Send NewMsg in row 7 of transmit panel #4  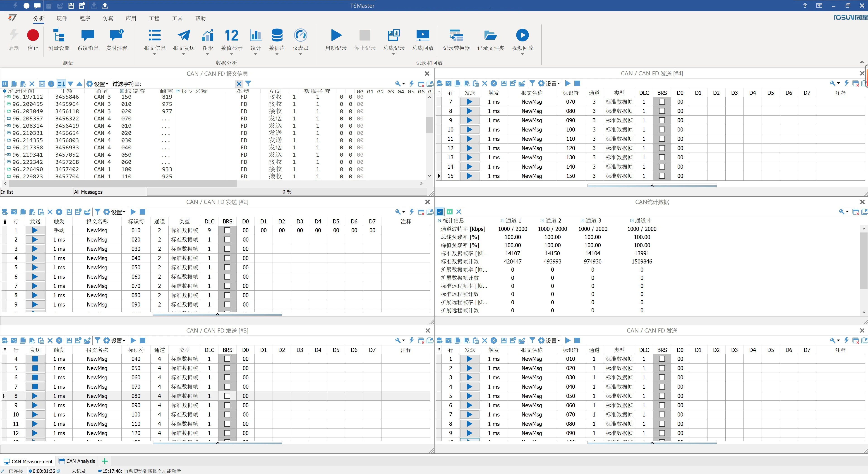(x=470, y=101)
